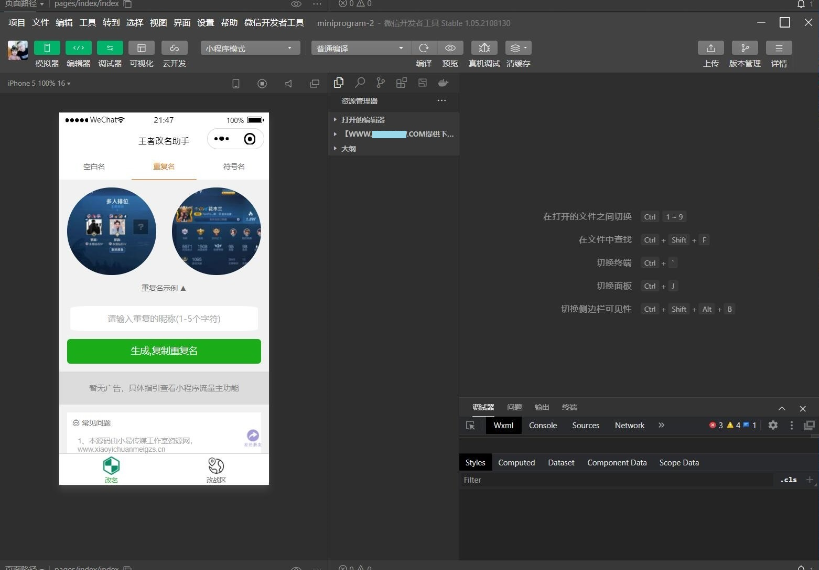Open version management (版本管理) icon
The width and height of the screenshot is (819, 570).
[x=744, y=48]
